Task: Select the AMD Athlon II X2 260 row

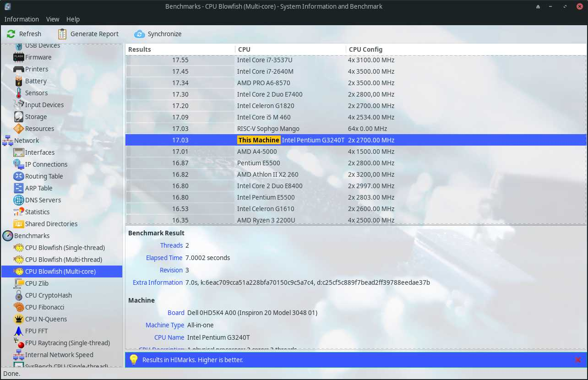Action: 356,174
